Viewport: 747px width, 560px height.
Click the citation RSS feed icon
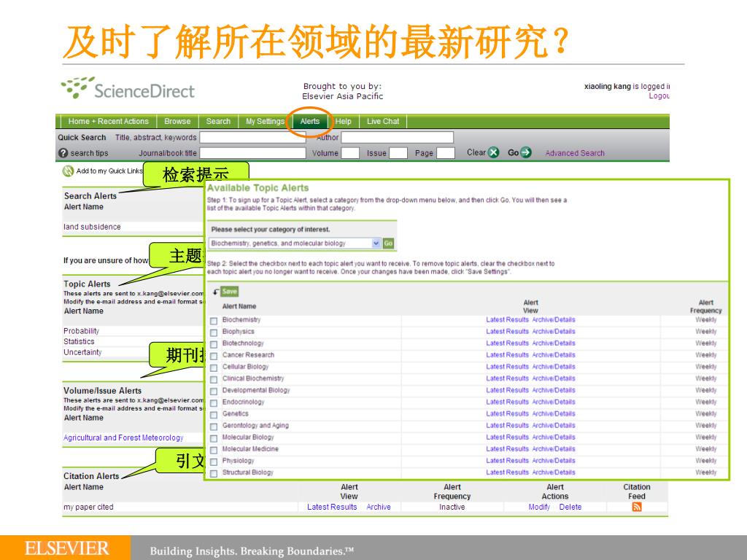(636, 507)
